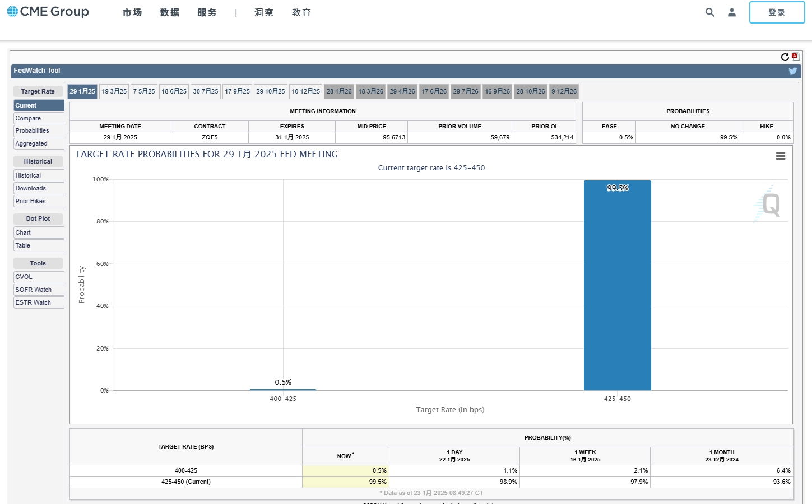Open the site search magnifier icon
The image size is (812, 504).
[710, 12]
